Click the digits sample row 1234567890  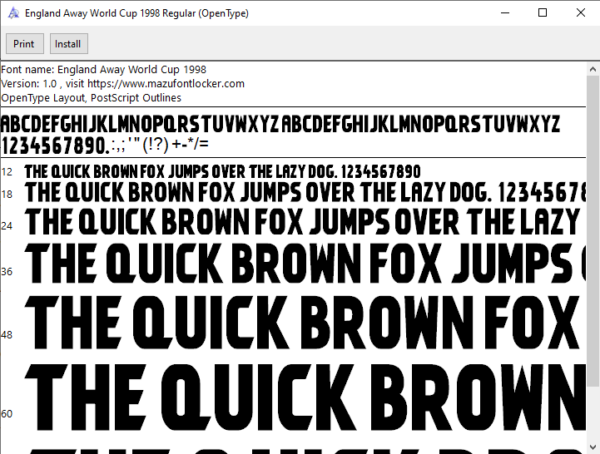[105, 145]
